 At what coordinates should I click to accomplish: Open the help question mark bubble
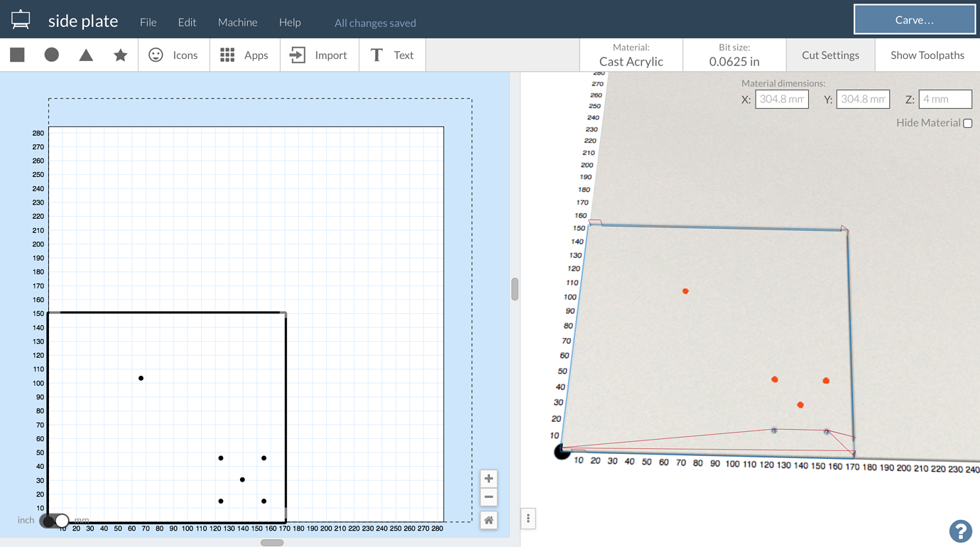(x=960, y=531)
